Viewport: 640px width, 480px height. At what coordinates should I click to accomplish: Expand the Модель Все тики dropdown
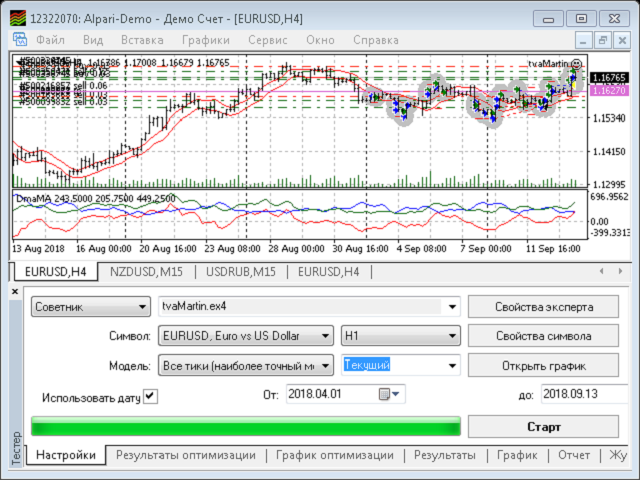click(246, 366)
